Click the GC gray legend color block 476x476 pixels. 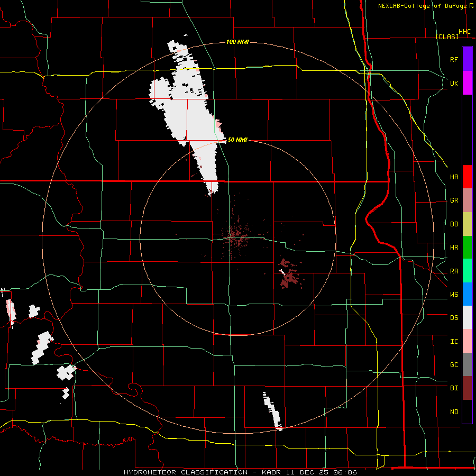coord(467,364)
